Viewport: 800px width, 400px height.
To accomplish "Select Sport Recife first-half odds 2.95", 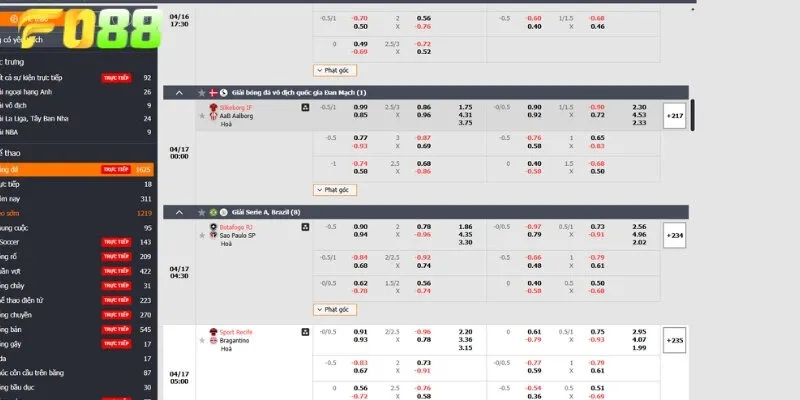I will pyautogui.click(x=639, y=332).
